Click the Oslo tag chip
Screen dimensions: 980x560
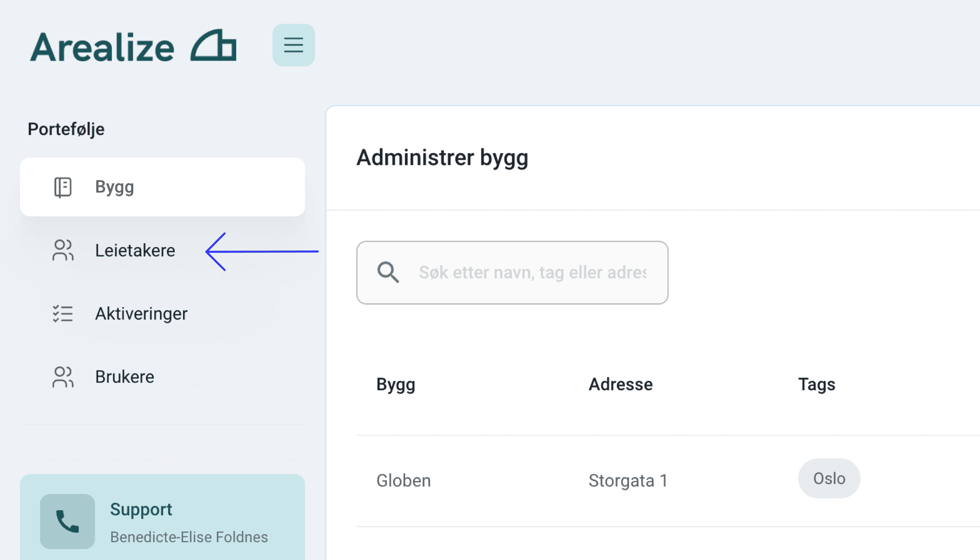tap(829, 479)
